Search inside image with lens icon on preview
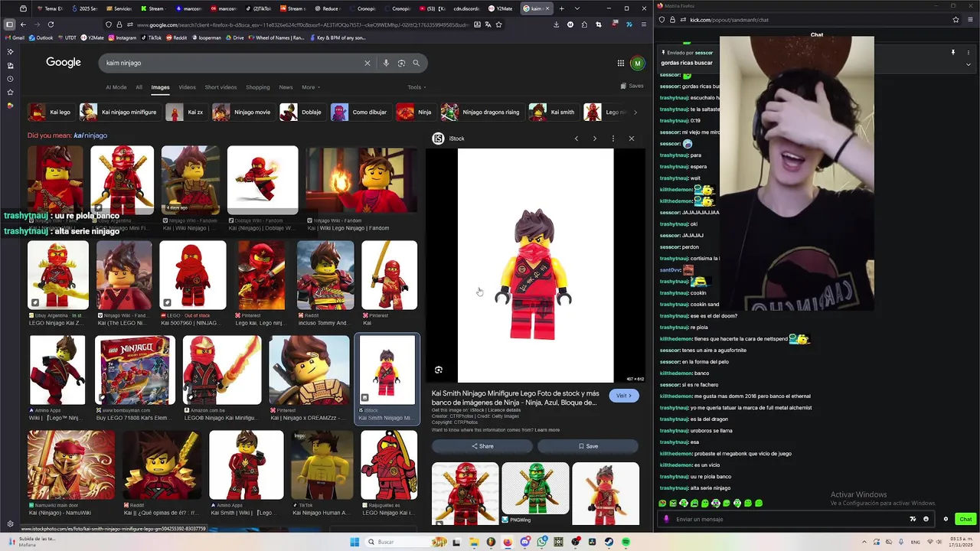Viewport: 980px width, 551px height. (439, 370)
